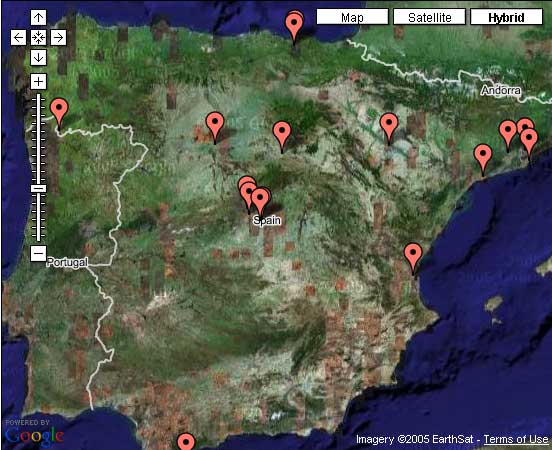
Task: Pan the map down with the arrow
Action: click(x=38, y=57)
